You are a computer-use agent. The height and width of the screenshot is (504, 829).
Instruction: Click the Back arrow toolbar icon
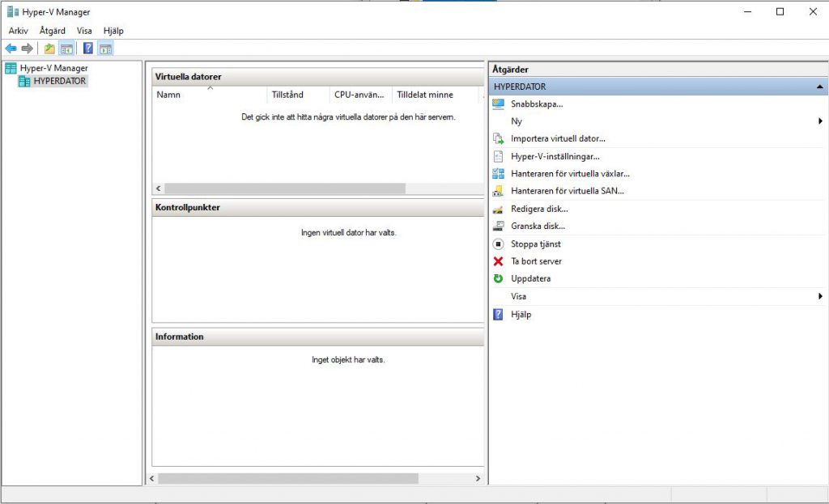pos(11,49)
